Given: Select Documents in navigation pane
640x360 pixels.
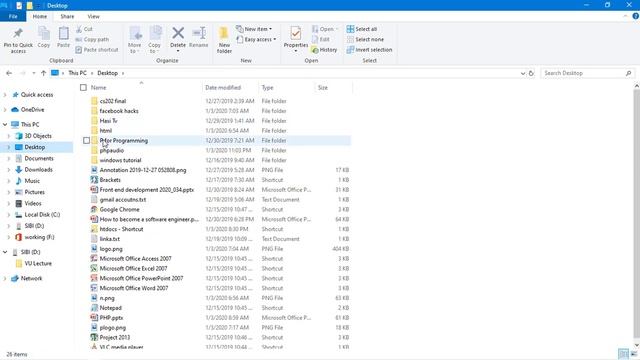Looking at the screenshot, I should tap(39, 158).
